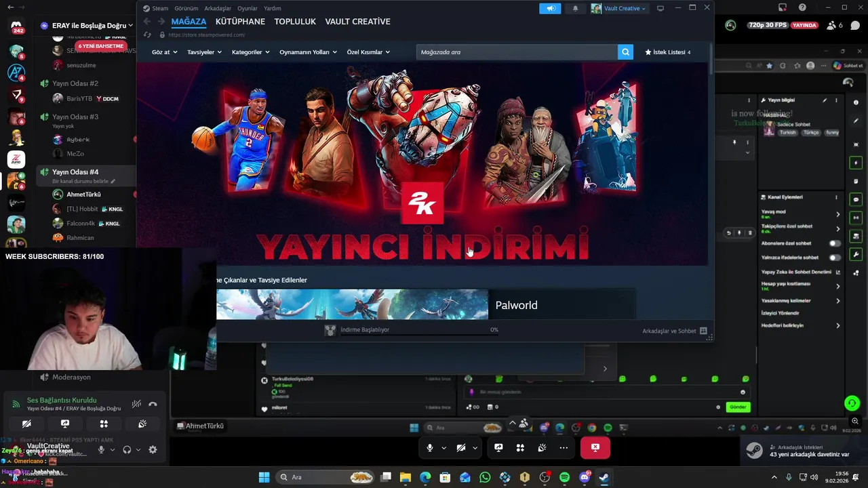
Task: Go back in Steam navigation
Action: click(x=147, y=22)
